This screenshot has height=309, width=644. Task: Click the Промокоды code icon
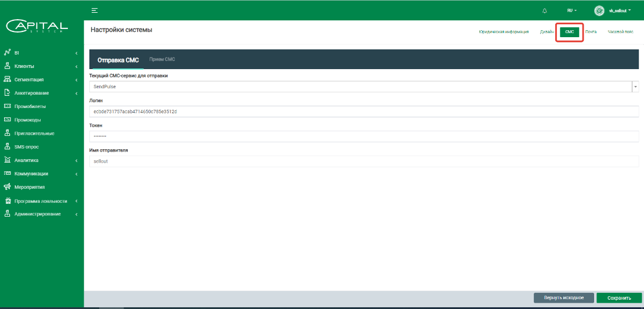(6, 120)
